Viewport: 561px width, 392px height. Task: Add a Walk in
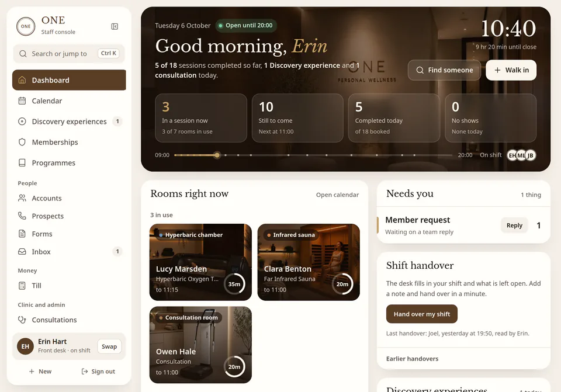pyautogui.click(x=511, y=70)
